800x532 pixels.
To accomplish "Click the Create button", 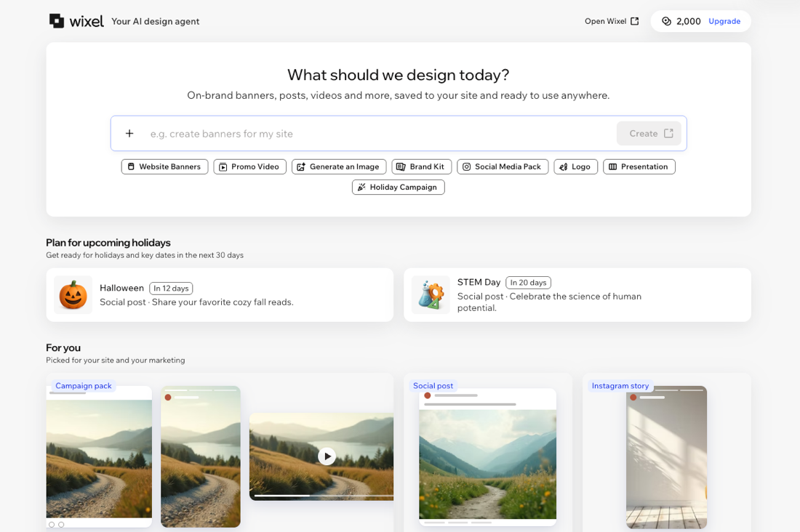I will 649,133.
